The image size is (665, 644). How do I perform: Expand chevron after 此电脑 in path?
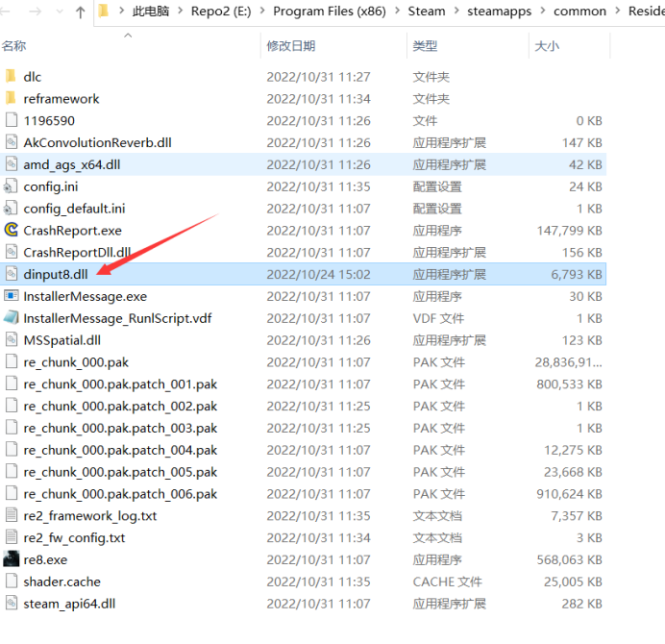(x=181, y=11)
